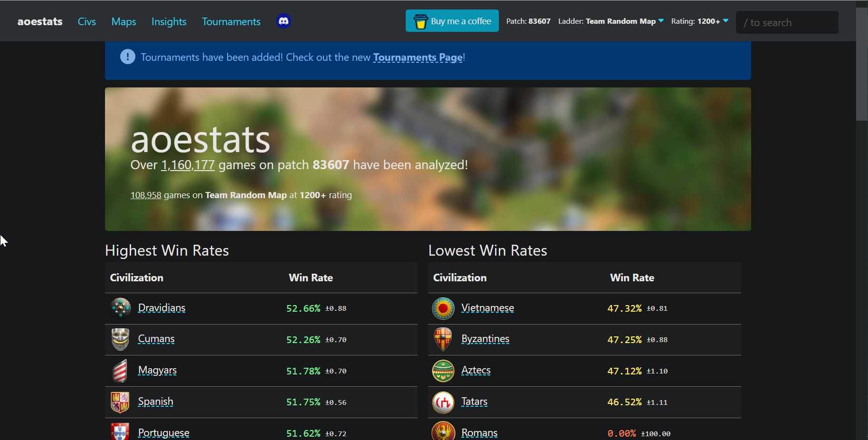Click the Romans 0.00% win rate
868x440 pixels.
coord(621,434)
